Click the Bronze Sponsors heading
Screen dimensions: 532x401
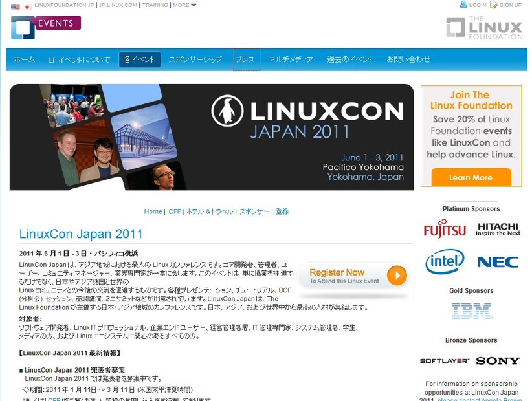coord(471,340)
